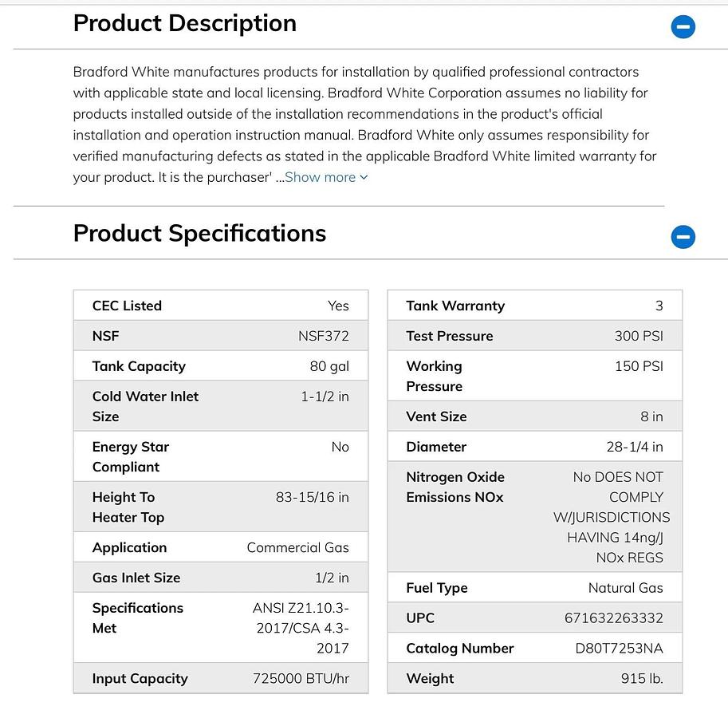Click the Energy Star Compliant label
728x718 pixels.
coord(131,457)
